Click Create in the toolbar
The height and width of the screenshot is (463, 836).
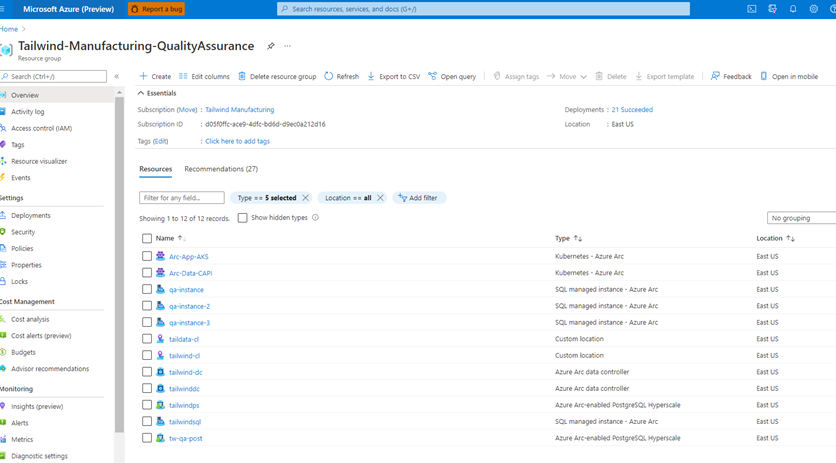pos(155,76)
